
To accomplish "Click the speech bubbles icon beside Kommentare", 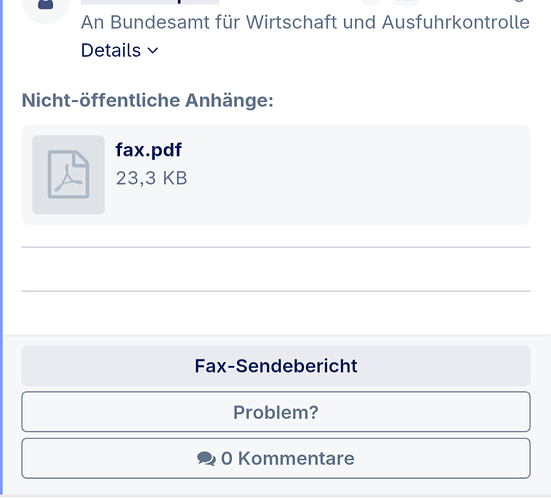I will pos(206,459).
